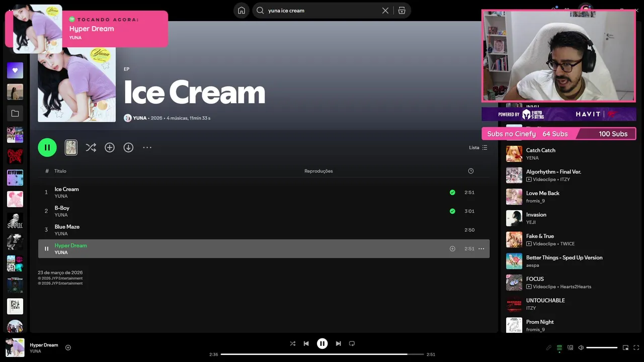Play UNTOUCHABLE by ITZY
The height and width of the screenshot is (362, 644).
click(x=571, y=304)
